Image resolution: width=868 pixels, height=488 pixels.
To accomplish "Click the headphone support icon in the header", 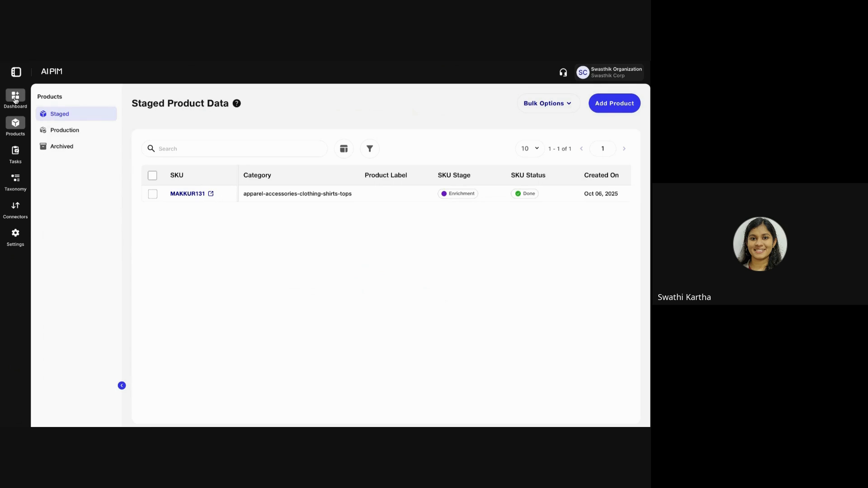I will click(x=563, y=72).
